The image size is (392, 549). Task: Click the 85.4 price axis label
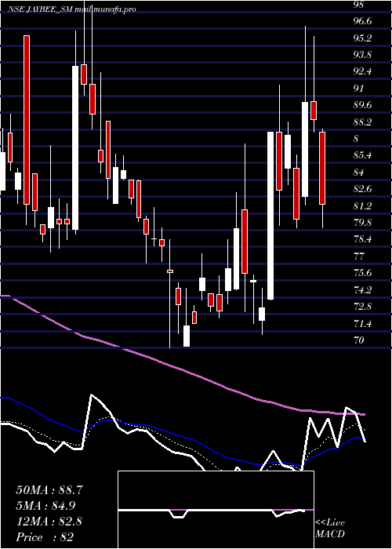click(362, 155)
